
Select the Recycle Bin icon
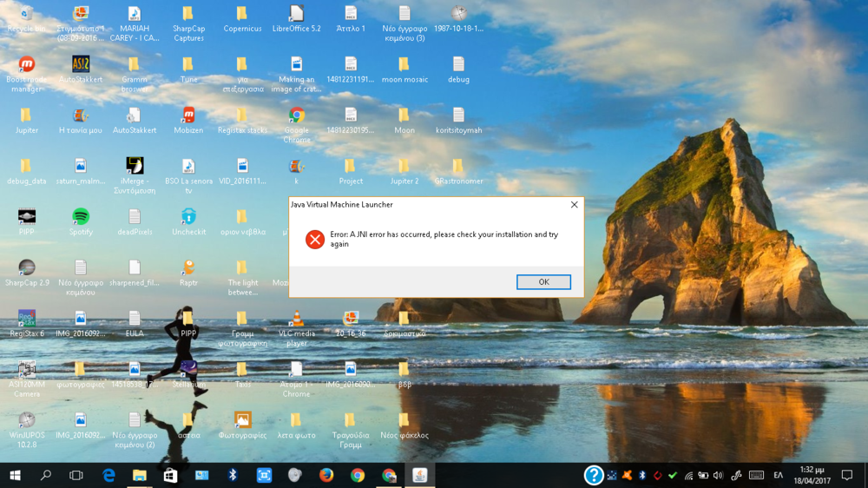pos(26,14)
